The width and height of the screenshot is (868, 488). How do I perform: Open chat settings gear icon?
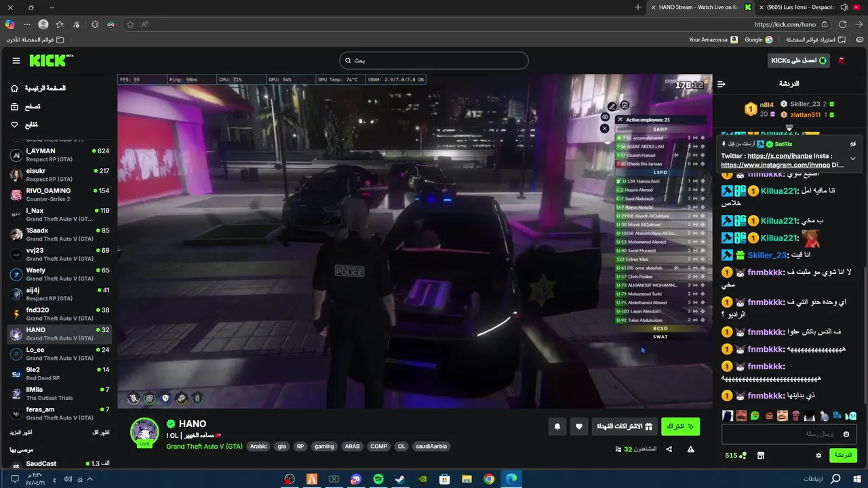coord(818,455)
